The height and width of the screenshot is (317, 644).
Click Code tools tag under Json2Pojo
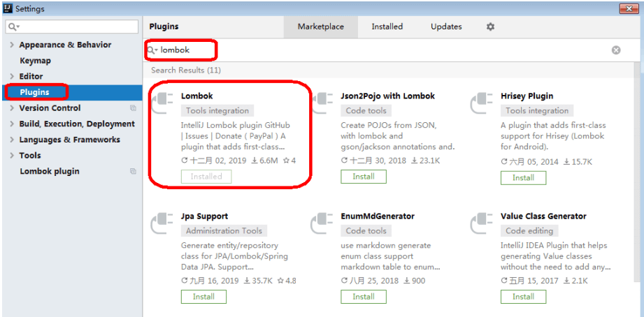tap(366, 111)
